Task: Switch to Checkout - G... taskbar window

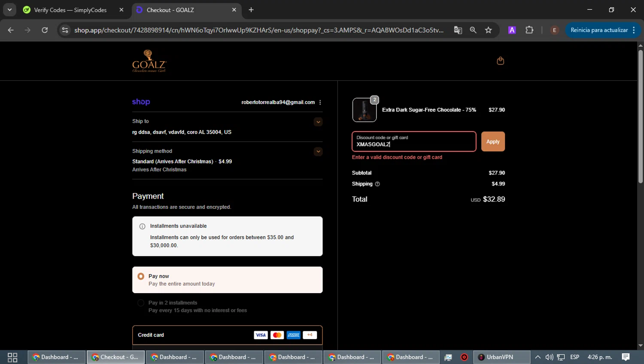Action: (x=115, y=357)
